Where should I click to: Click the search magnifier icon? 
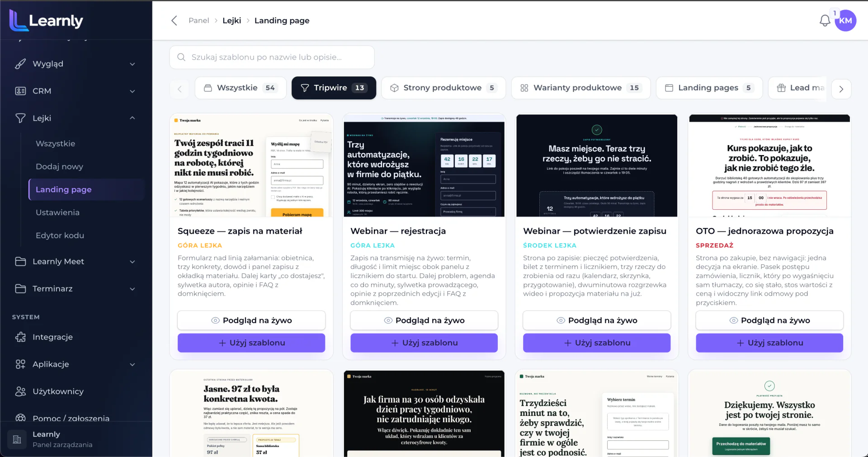181,57
